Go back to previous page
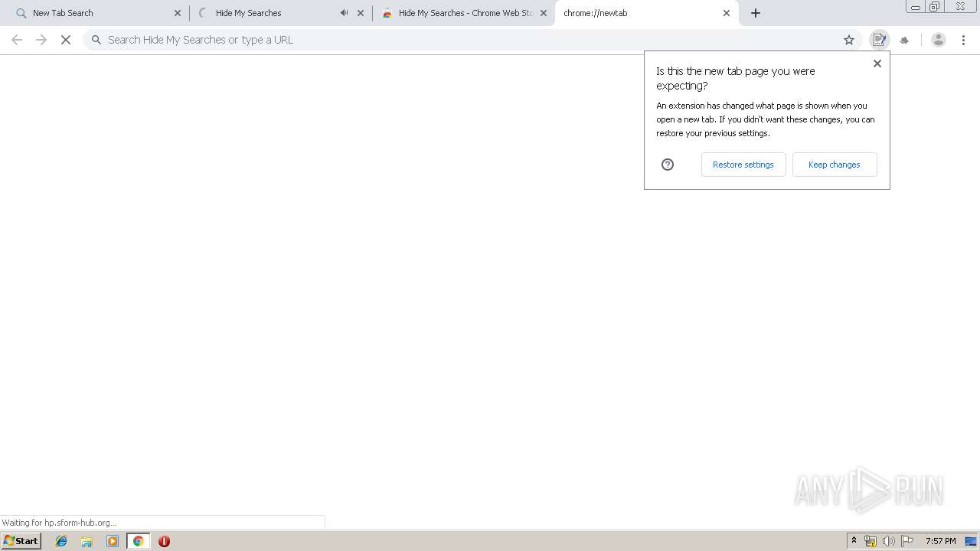The image size is (980, 551). tap(17, 40)
